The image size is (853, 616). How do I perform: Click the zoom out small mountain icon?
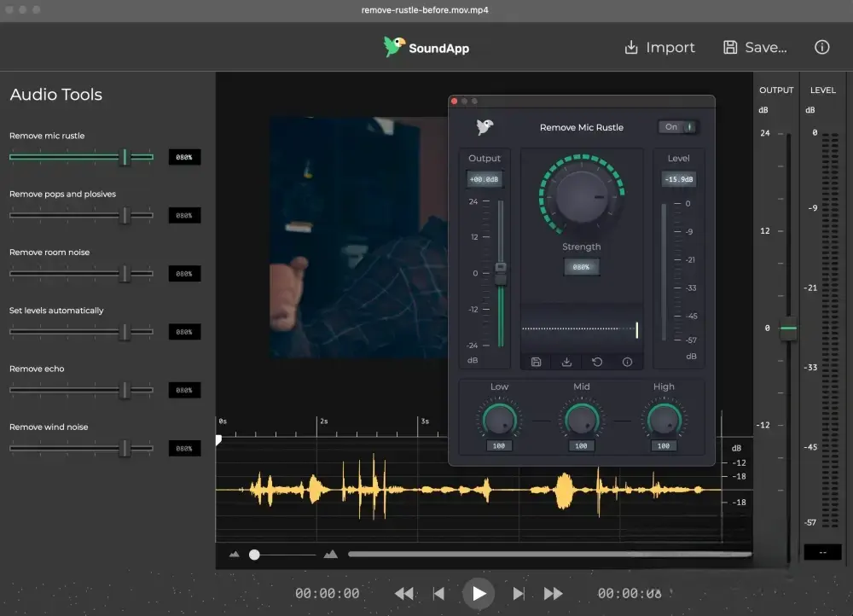(235, 555)
